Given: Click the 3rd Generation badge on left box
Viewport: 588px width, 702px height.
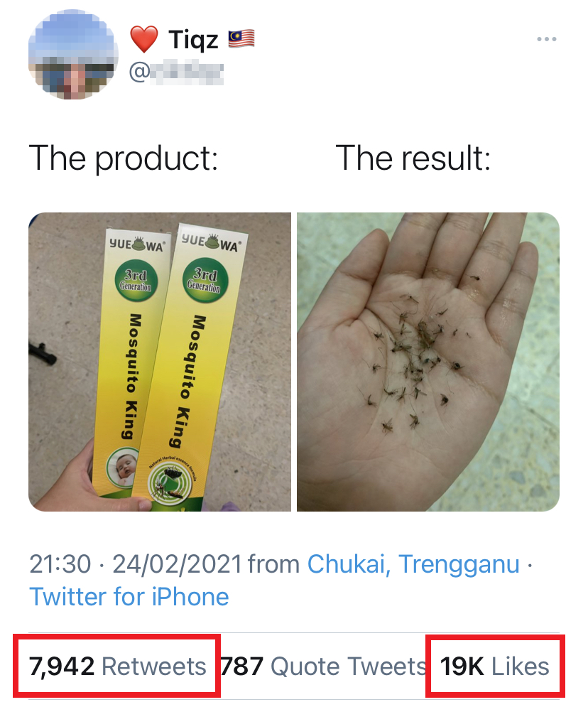Looking at the screenshot, I should pyautogui.click(x=135, y=281).
